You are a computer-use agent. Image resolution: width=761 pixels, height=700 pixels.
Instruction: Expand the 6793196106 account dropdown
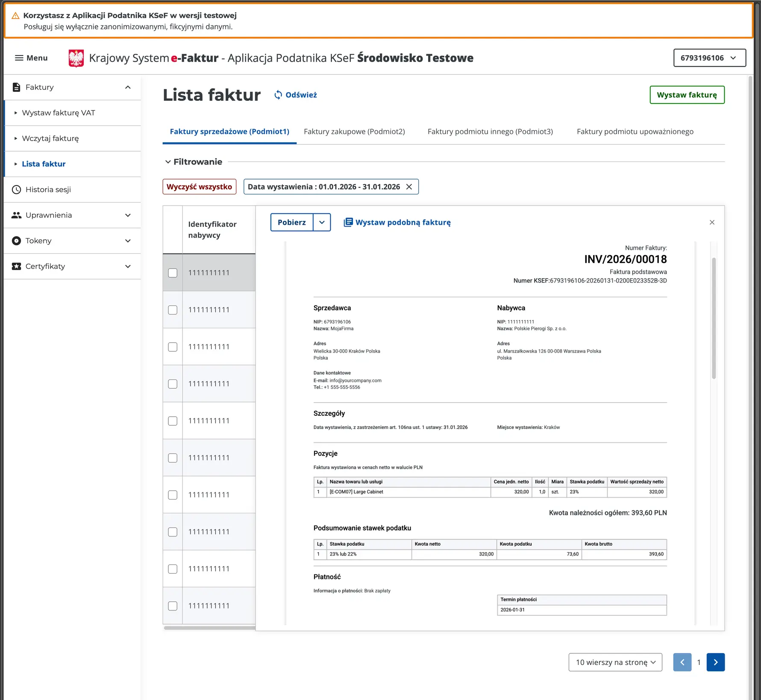tap(709, 58)
